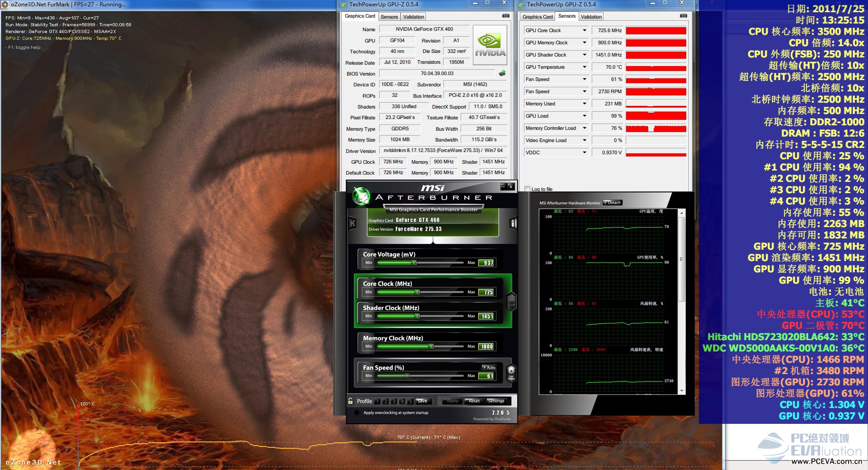Open the GPU Memory Clock sensor dropdown
Screen dimensions: 868x470
(585, 43)
